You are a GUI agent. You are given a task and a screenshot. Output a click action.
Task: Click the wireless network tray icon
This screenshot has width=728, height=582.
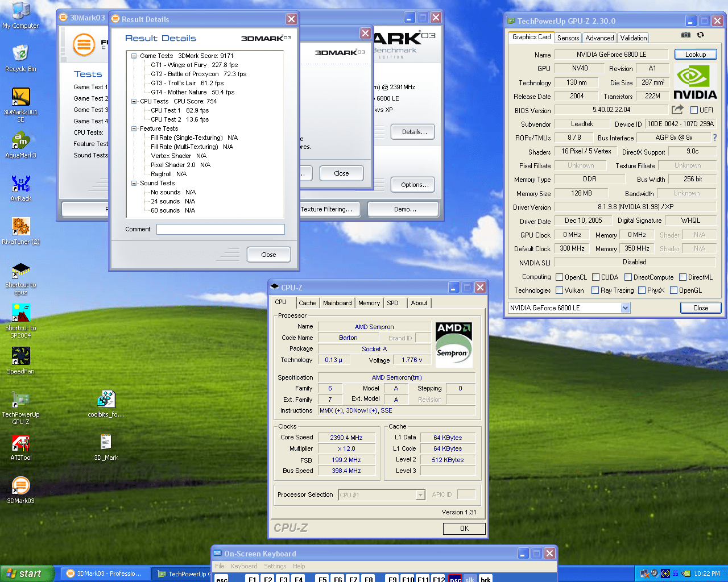click(665, 573)
